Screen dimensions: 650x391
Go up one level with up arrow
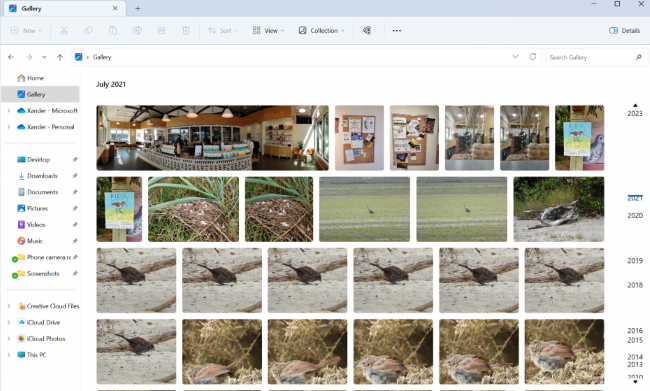click(60, 57)
